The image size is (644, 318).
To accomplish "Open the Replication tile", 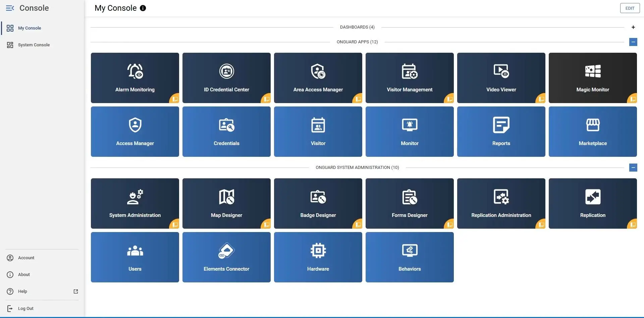I will coord(593,203).
